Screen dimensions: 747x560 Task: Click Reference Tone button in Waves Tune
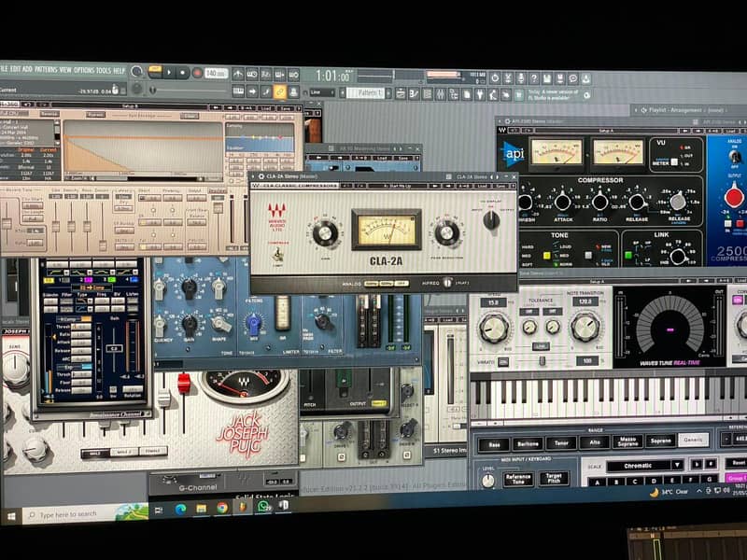[x=518, y=478]
